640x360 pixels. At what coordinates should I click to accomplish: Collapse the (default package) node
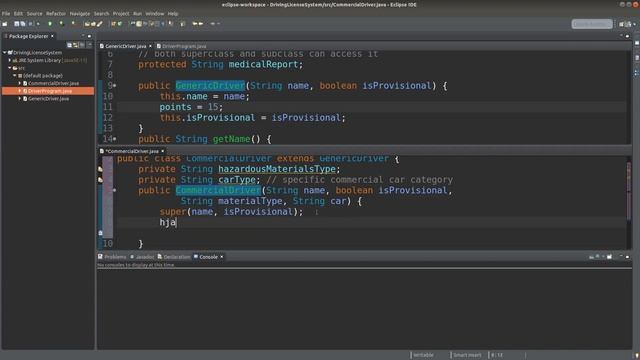pyautogui.click(x=15, y=76)
